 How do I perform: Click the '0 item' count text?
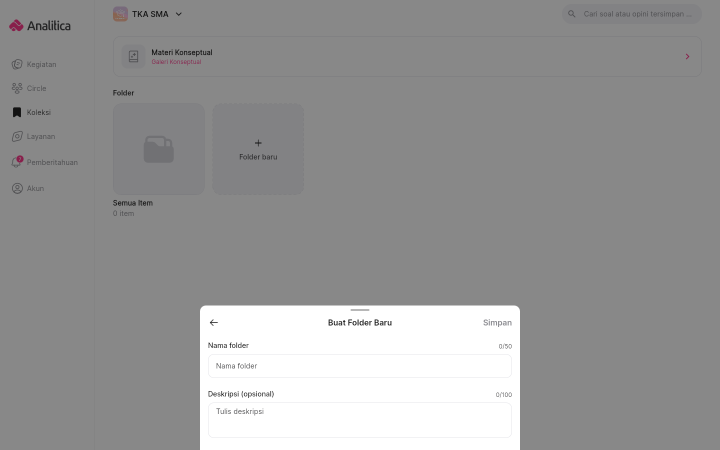click(124, 214)
